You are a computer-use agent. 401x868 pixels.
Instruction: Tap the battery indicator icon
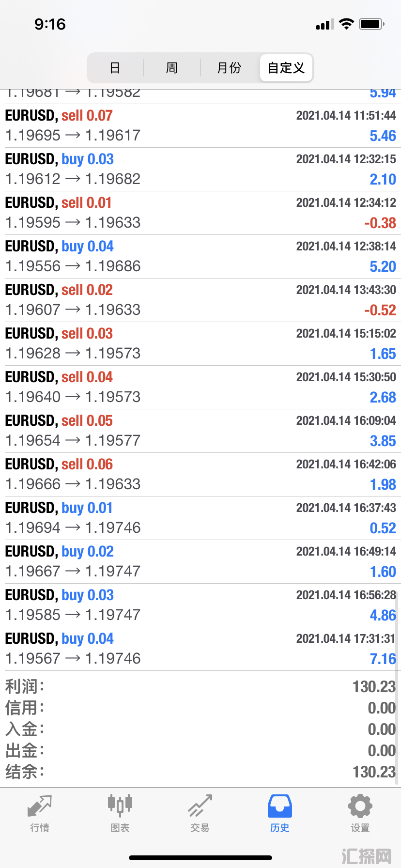[371, 24]
